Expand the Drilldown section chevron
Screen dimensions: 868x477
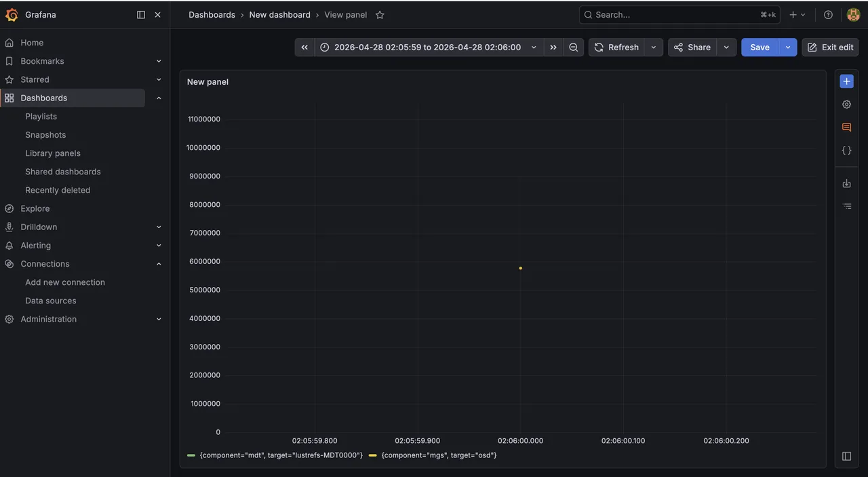[159, 227]
